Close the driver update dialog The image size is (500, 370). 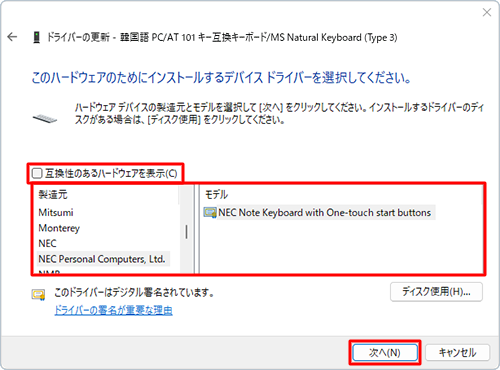(x=487, y=12)
